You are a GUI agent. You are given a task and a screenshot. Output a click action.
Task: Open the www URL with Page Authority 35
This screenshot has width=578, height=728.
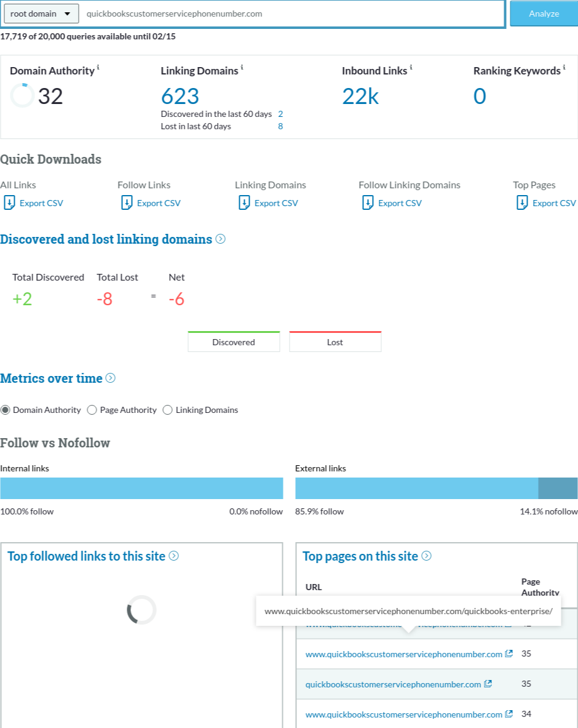click(x=404, y=654)
